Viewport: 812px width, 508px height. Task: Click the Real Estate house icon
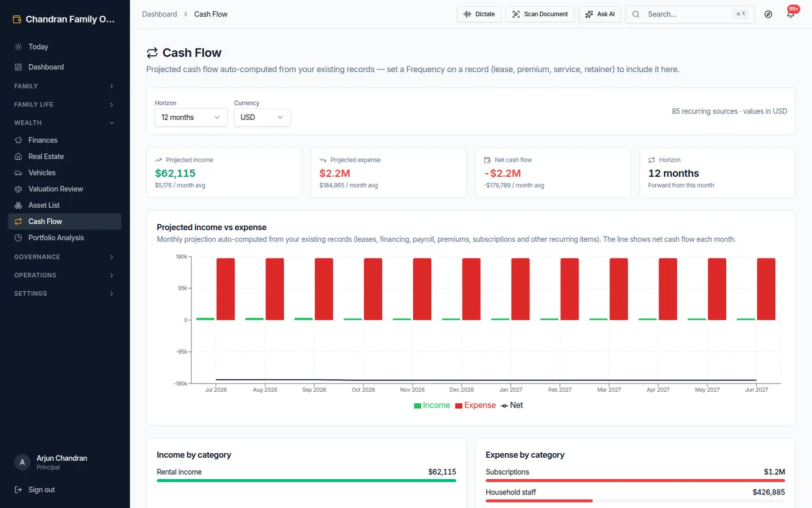[18, 156]
